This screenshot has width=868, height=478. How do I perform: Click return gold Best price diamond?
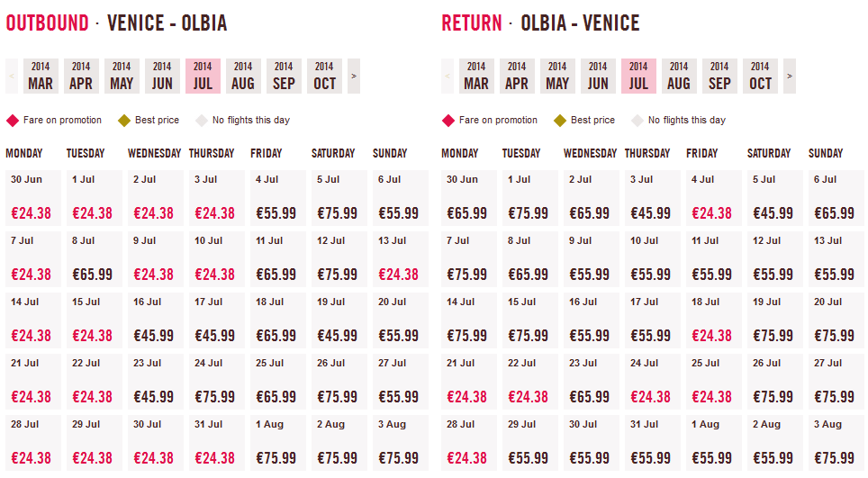(x=560, y=121)
